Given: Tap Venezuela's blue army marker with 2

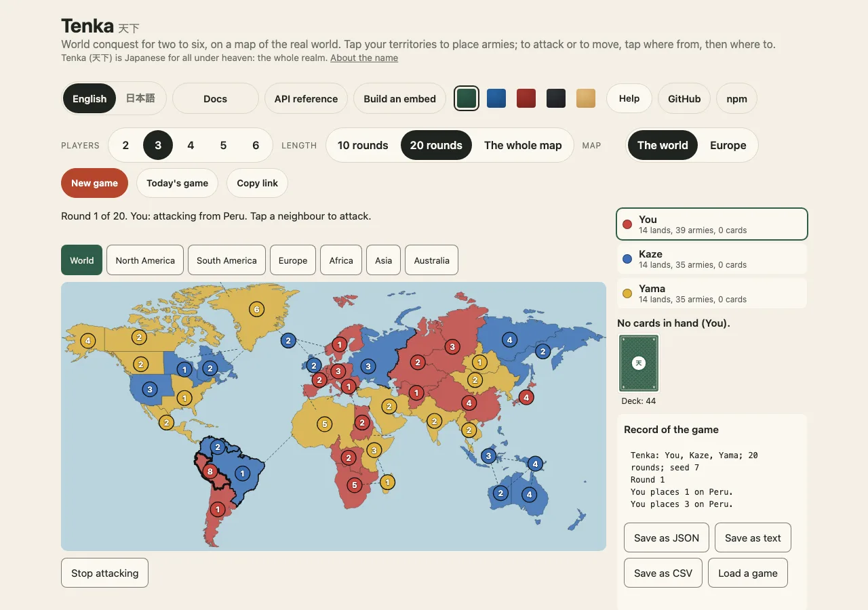Looking at the screenshot, I should 218,447.
